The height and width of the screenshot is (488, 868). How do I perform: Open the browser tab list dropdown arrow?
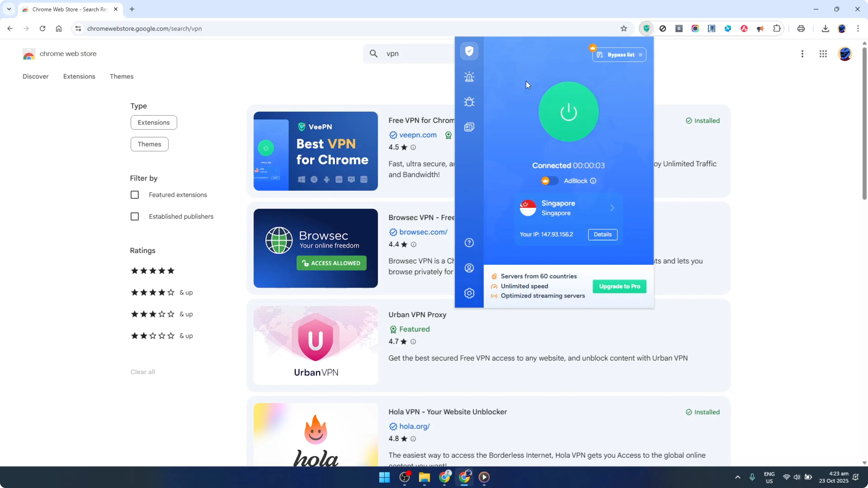click(x=9, y=9)
